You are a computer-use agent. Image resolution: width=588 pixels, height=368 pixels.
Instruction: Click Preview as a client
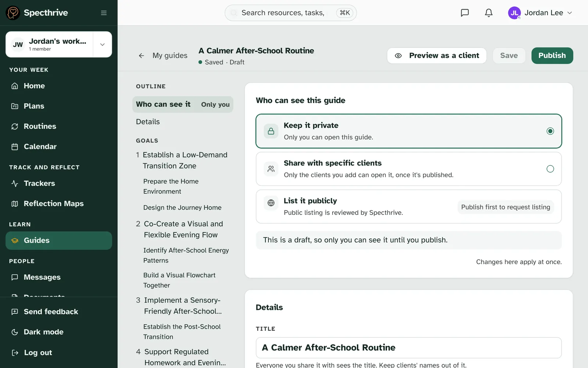[x=437, y=56]
